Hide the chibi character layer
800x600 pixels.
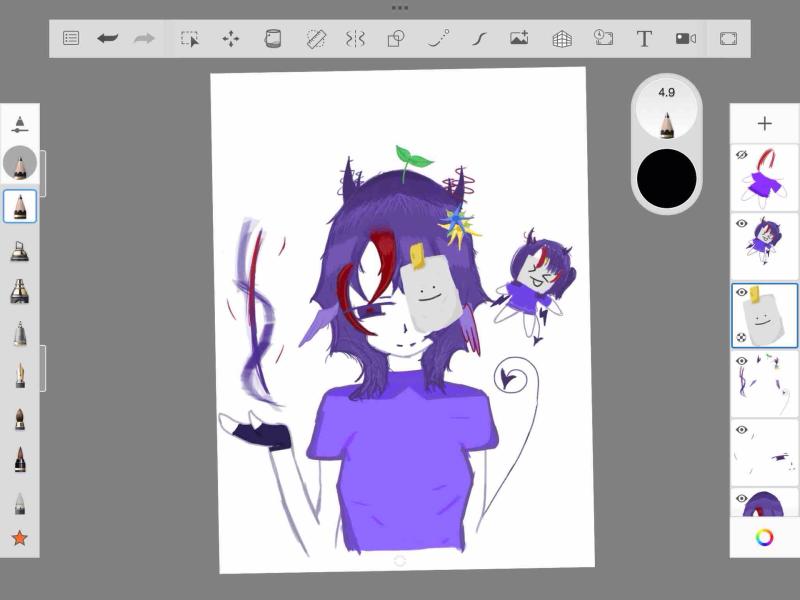coord(742,224)
